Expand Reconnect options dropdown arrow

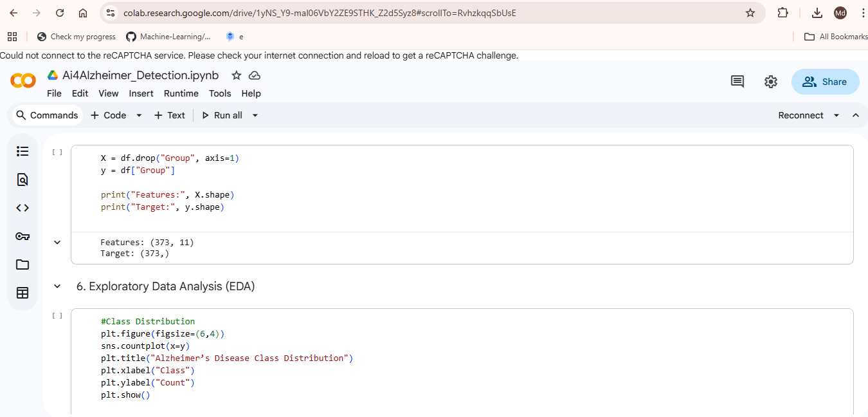click(x=836, y=115)
